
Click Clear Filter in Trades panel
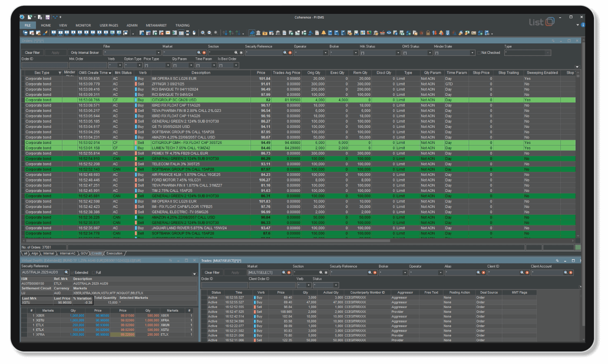pos(211,272)
